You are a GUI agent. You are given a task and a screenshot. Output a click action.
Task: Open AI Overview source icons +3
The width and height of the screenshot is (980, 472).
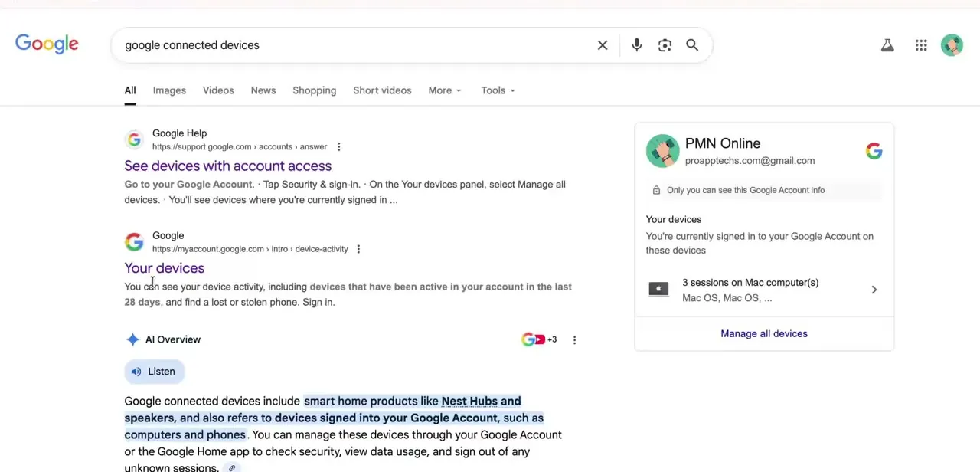(x=539, y=339)
